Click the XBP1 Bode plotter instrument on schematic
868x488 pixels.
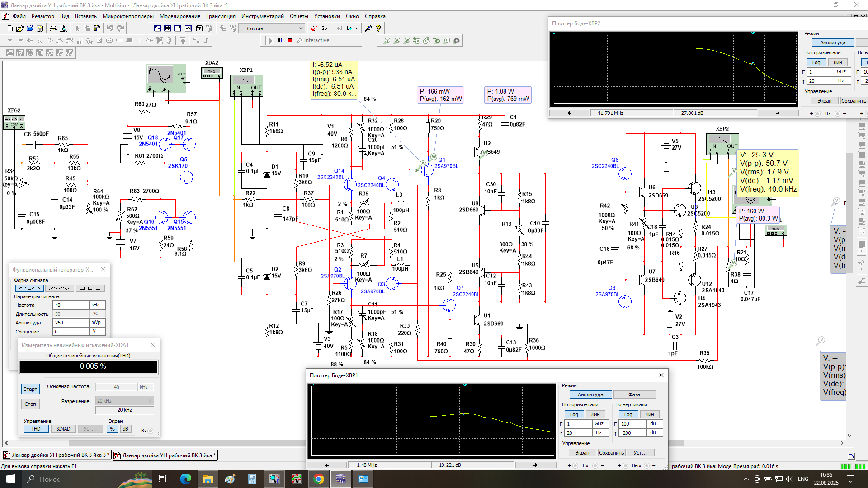(246, 85)
